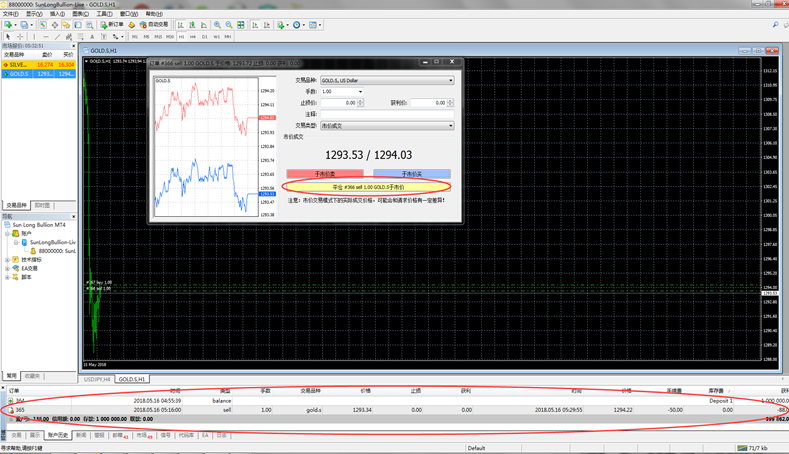This screenshot has width=789, height=454.
Task: Click the yellow close order #366 button
Action: 368,187
